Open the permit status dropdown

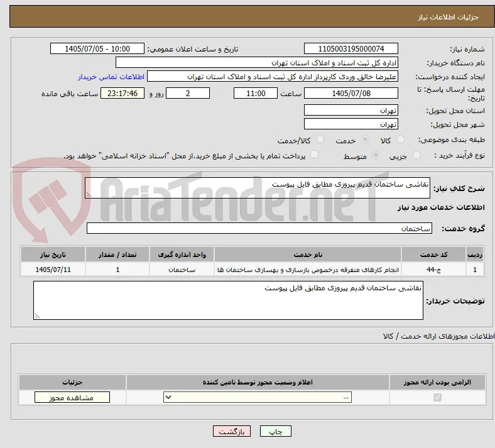pyautogui.click(x=258, y=397)
